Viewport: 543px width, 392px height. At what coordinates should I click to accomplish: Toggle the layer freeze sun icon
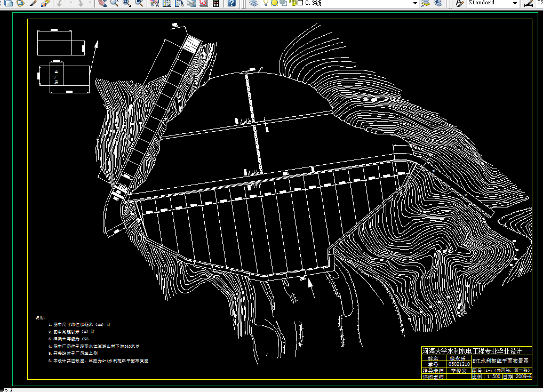click(274, 3)
